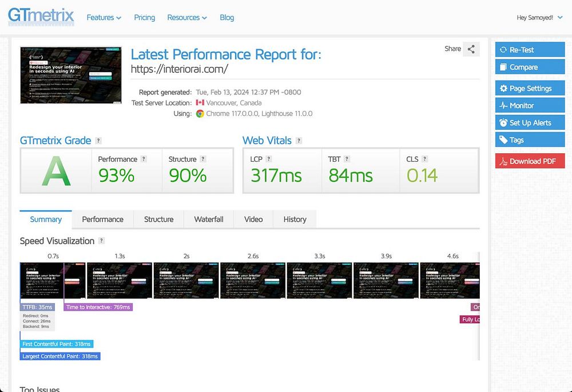Click the help icon next to GTmetrix Grade

coord(98,141)
